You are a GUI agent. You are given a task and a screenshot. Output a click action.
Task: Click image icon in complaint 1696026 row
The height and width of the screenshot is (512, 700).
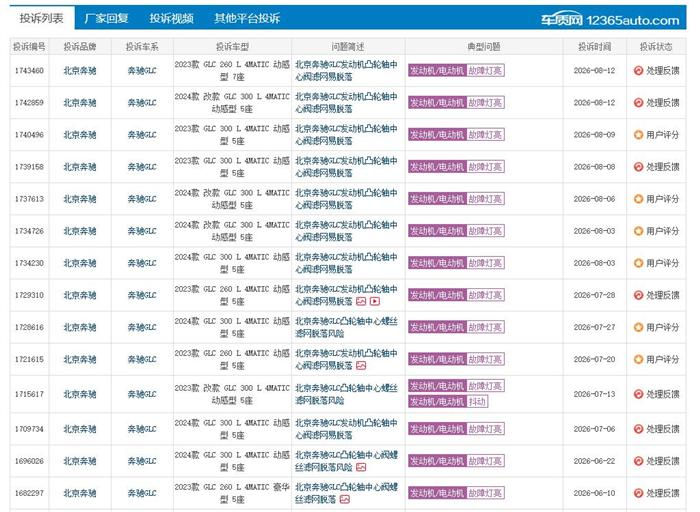click(361, 467)
